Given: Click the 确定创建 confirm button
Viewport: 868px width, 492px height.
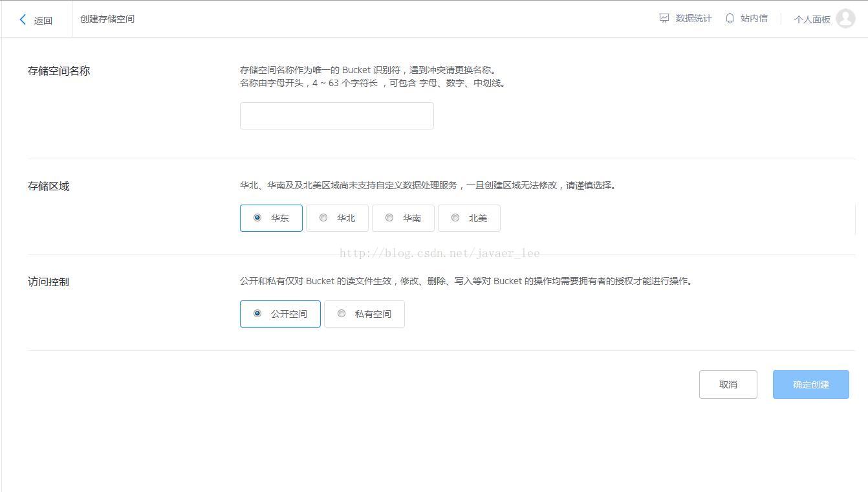Looking at the screenshot, I should click(x=811, y=385).
